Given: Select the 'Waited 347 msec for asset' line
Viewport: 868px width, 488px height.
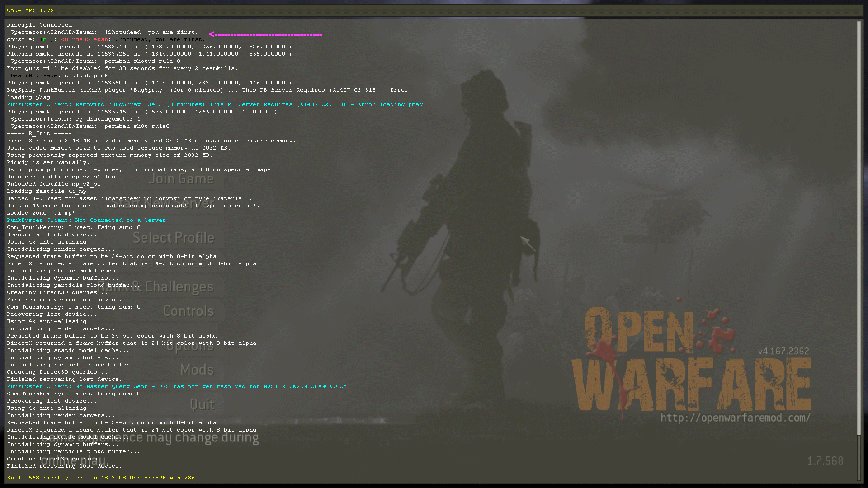Looking at the screenshot, I should click(x=130, y=198).
